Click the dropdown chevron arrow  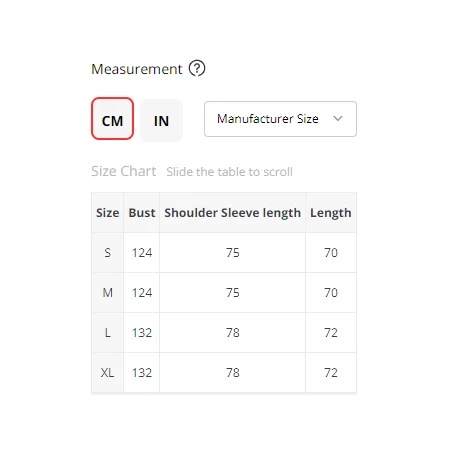338,118
